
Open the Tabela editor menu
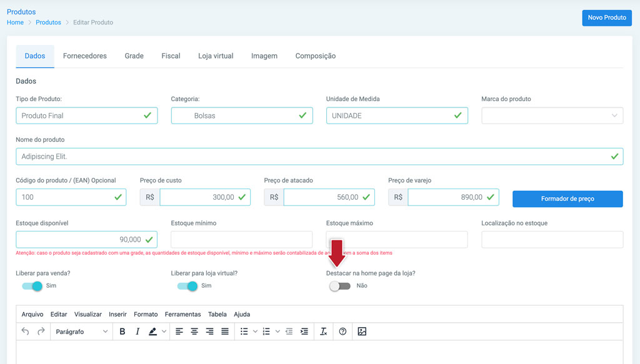(217, 314)
